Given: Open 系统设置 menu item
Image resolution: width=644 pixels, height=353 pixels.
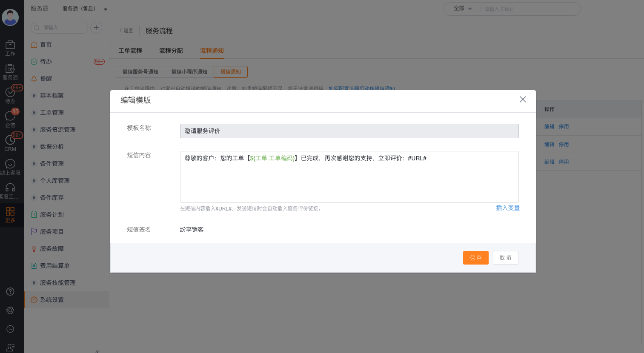Looking at the screenshot, I should pos(66,300).
